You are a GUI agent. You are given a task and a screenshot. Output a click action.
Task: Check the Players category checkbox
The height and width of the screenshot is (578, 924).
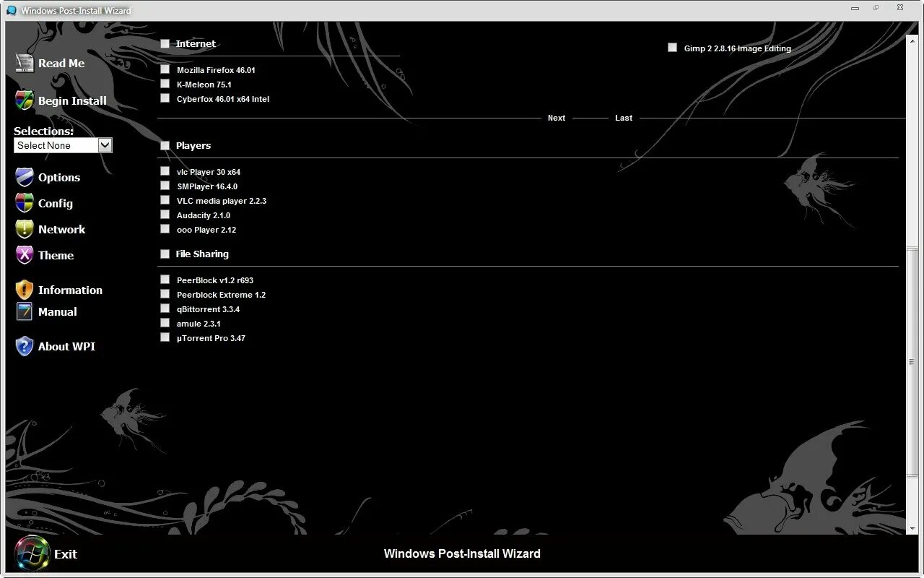coord(165,145)
